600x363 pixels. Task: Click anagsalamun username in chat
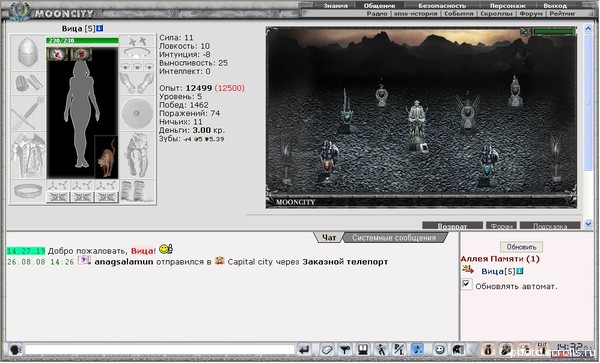point(124,262)
